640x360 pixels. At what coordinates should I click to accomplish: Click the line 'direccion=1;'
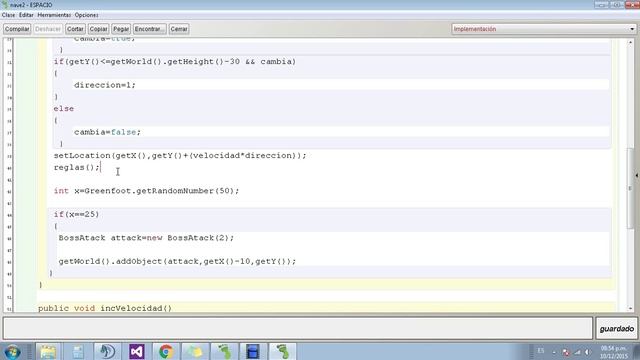click(104, 85)
